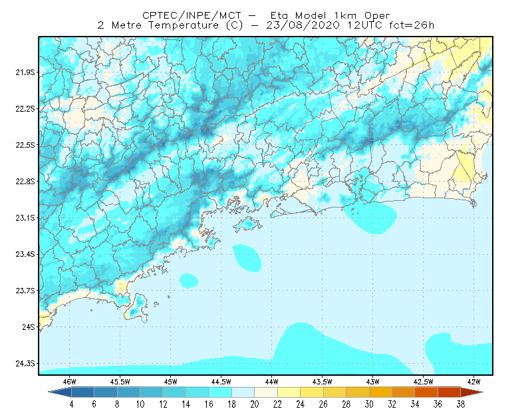The height and width of the screenshot is (411, 532).
Task: Click the 46W longitude axis label
Action: point(70,382)
